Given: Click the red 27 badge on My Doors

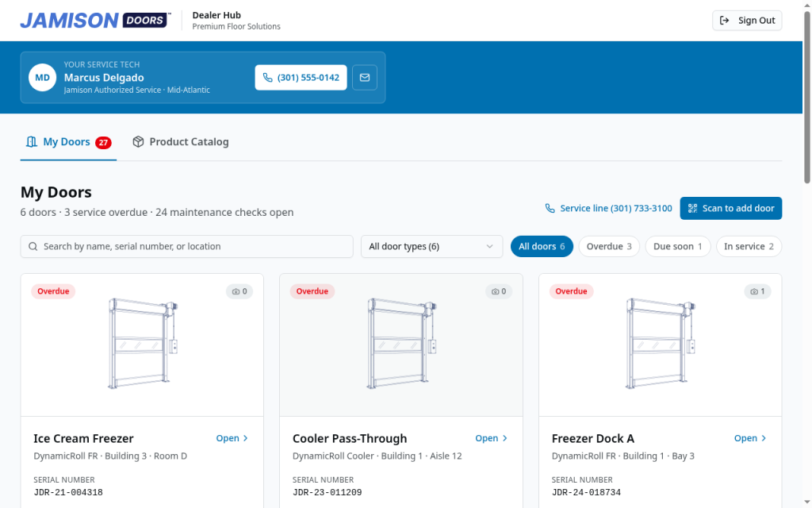Looking at the screenshot, I should tap(103, 143).
